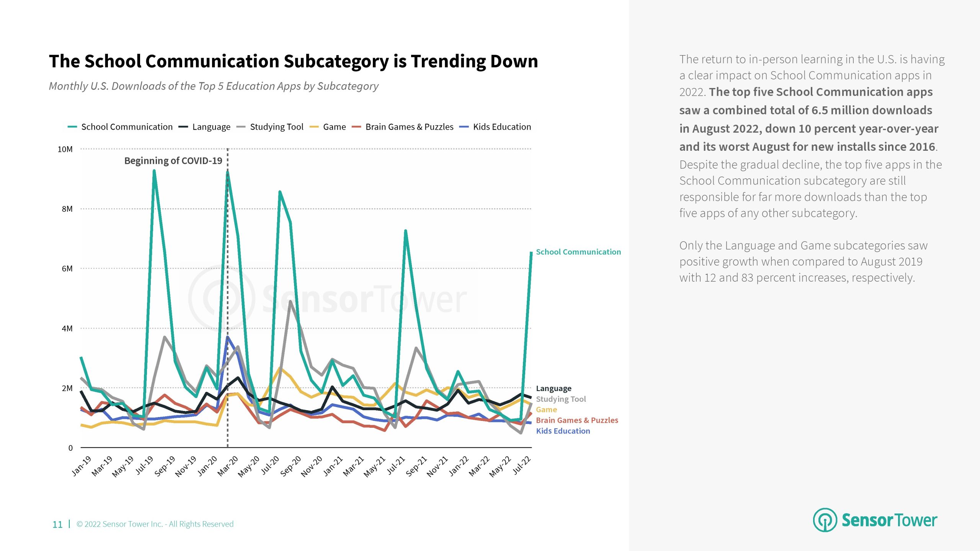The height and width of the screenshot is (551, 980).
Task: Toggle the Game legend entry
Action: (334, 127)
